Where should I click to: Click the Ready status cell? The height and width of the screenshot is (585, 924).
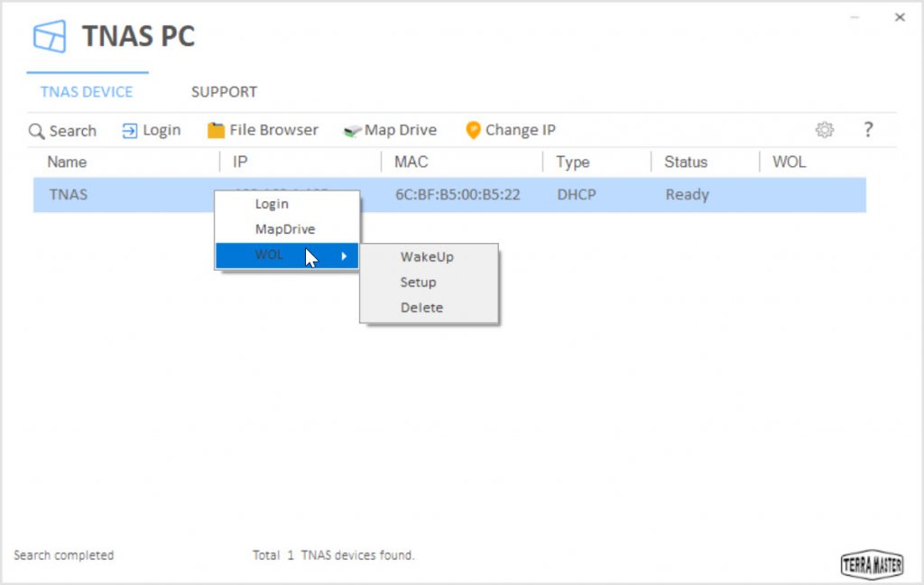687,195
